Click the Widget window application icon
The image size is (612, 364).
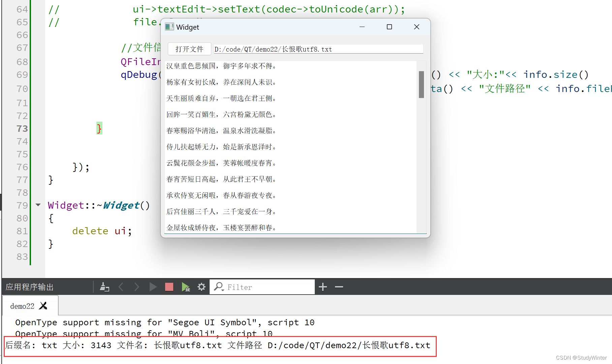tap(170, 27)
